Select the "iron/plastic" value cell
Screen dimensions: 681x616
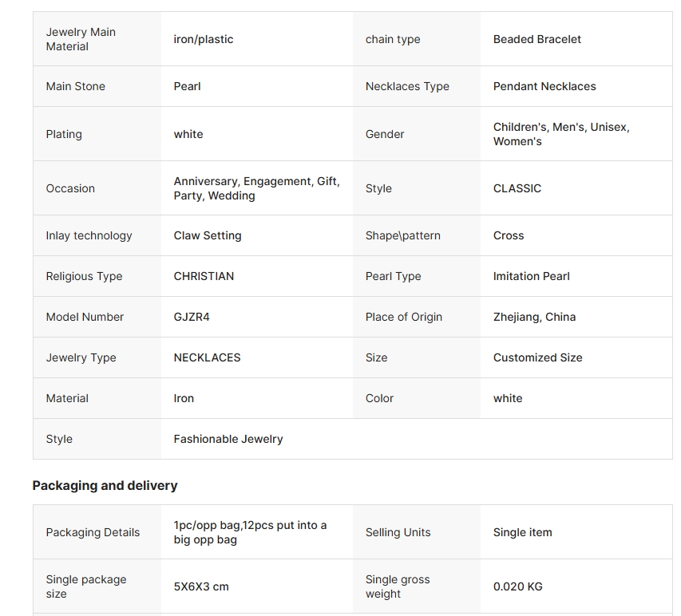[204, 39]
